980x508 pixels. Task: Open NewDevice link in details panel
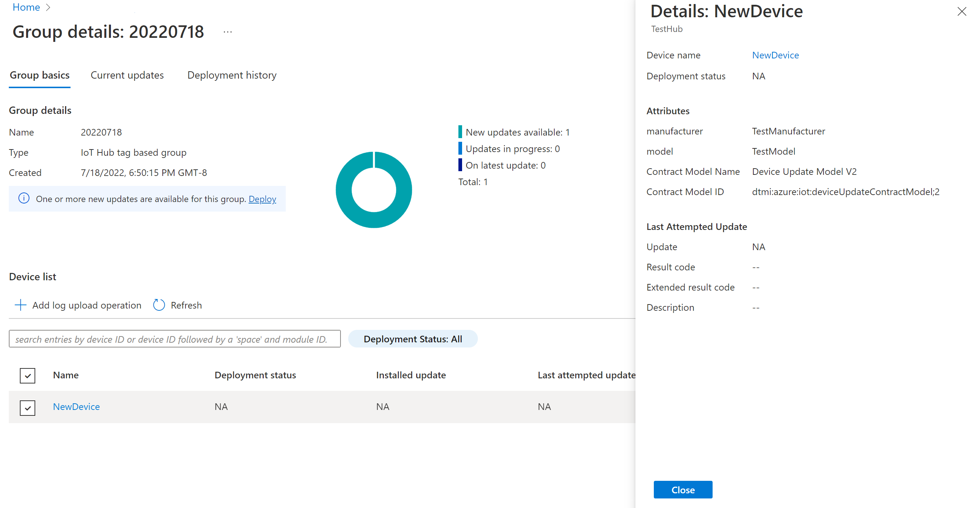[x=775, y=55]
